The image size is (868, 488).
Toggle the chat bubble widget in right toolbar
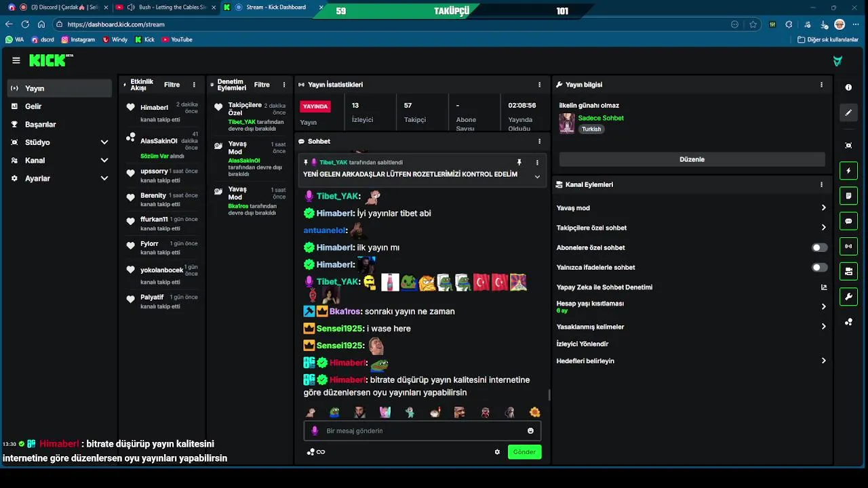[x=848, y=221]
